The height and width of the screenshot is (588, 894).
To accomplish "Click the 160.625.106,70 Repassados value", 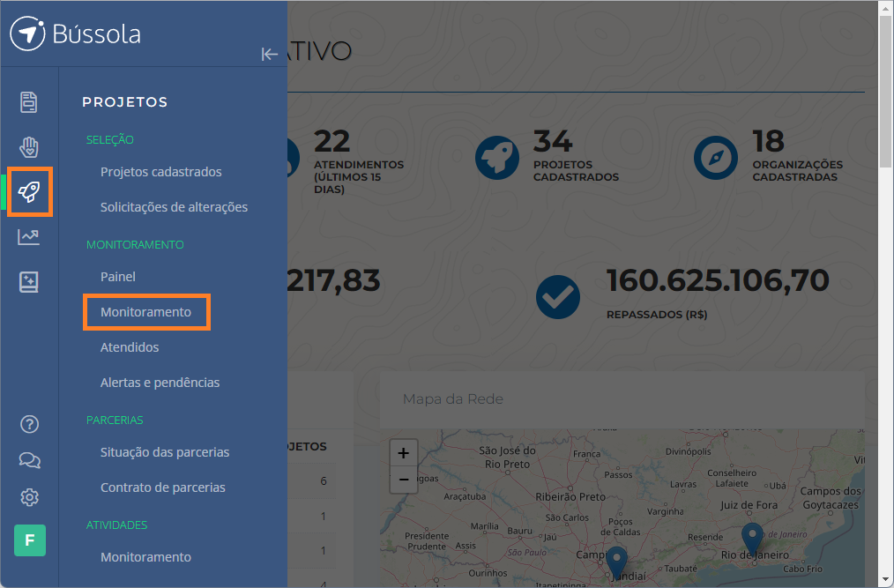I will 718,280.
